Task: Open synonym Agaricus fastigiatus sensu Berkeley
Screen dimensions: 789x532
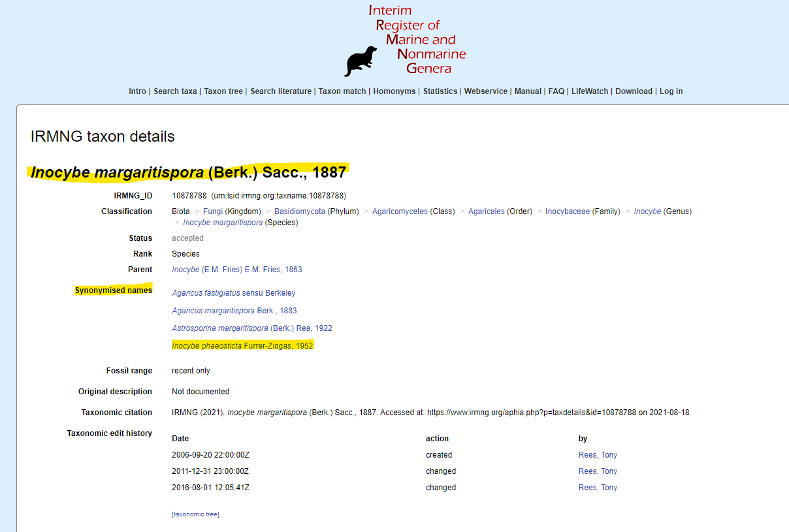Action: (x=233, y=293)
